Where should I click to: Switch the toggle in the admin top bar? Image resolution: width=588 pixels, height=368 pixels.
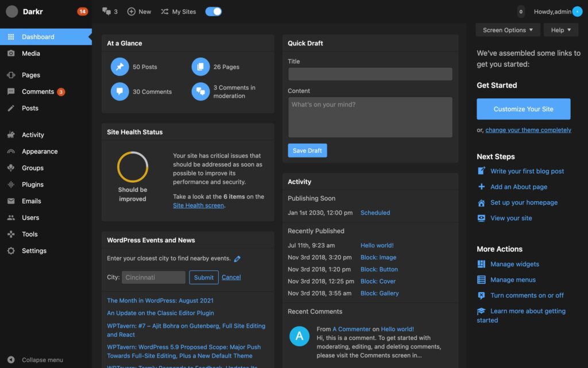click(x=213, y=11)
